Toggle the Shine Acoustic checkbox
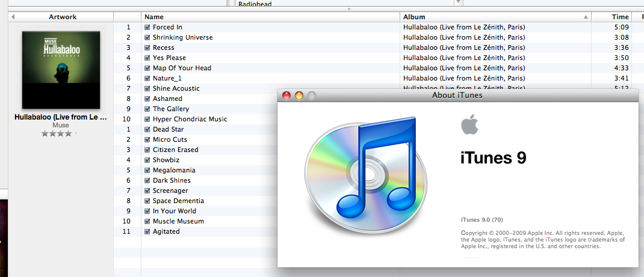 [x=147, y=88]
